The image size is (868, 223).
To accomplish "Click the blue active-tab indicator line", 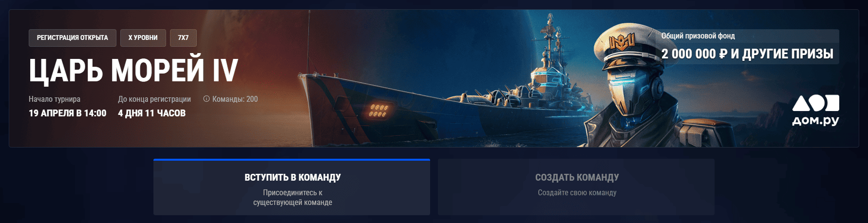I will pos(292,159).
